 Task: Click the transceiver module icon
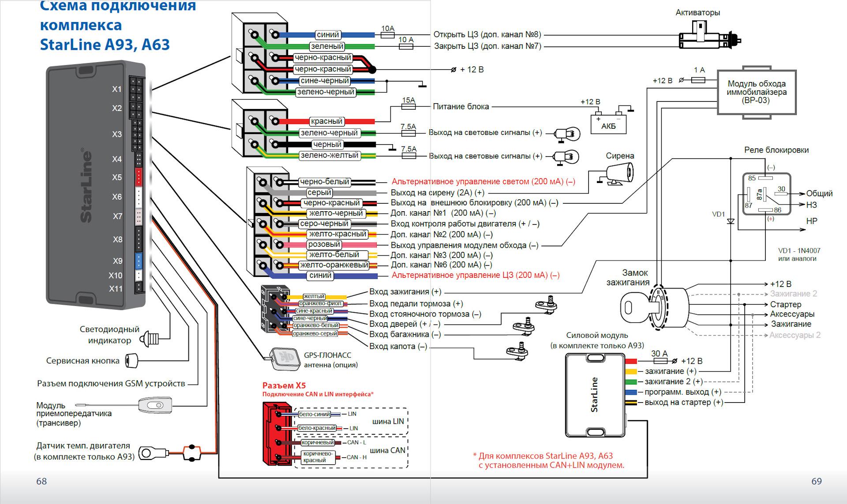point(155,405)
